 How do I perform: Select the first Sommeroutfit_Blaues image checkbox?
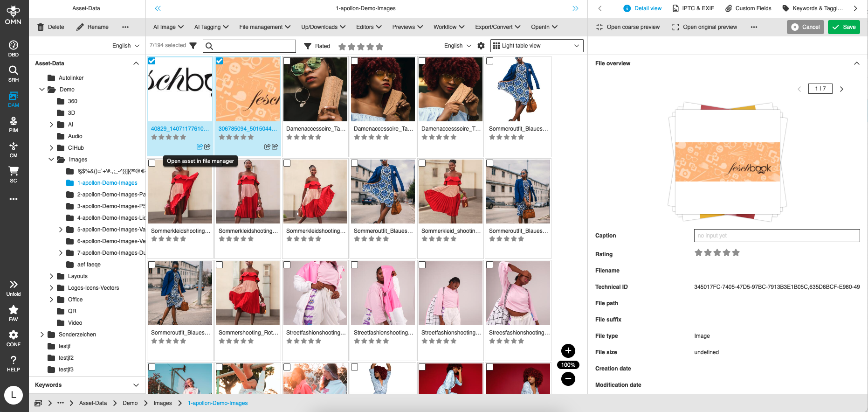490,61
